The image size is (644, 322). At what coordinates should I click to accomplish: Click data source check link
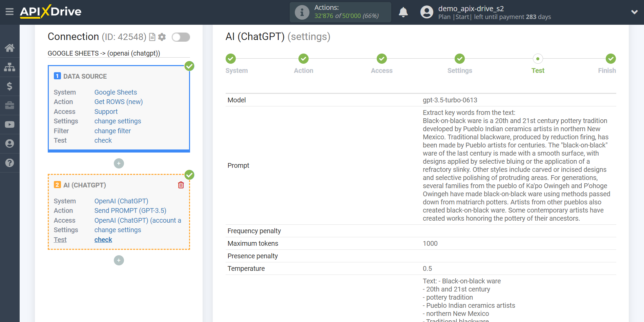103,140
